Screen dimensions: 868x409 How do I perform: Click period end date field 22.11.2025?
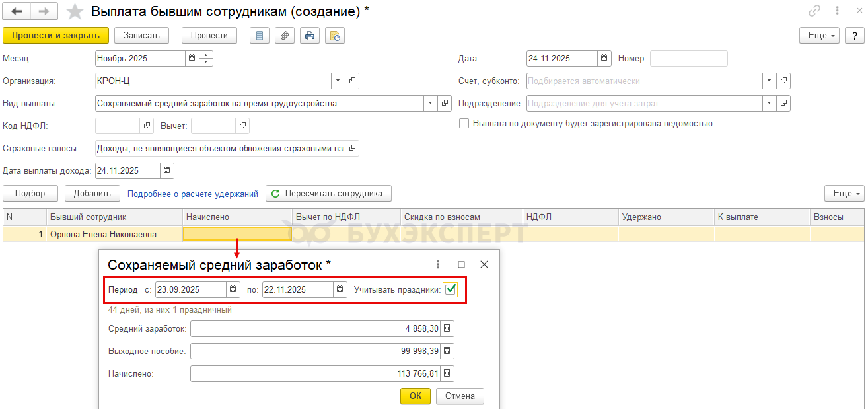click(x=297, y=289)
